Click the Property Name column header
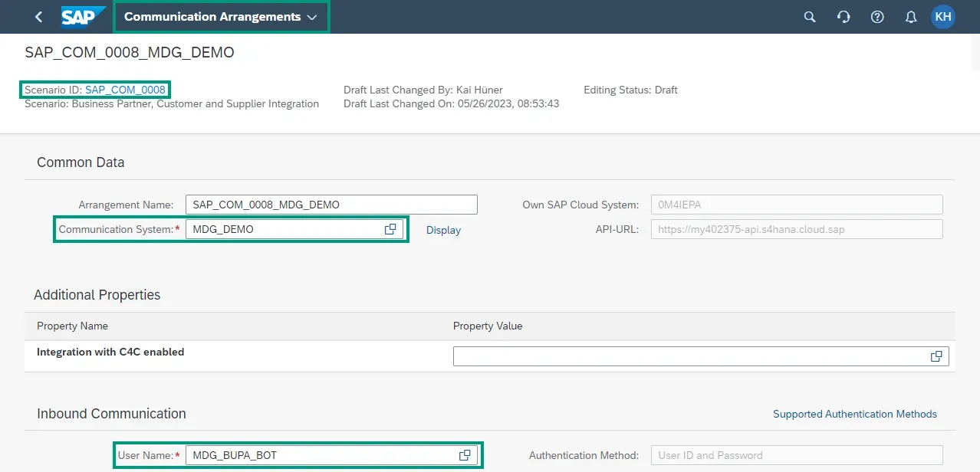 [x=72, y=326]
